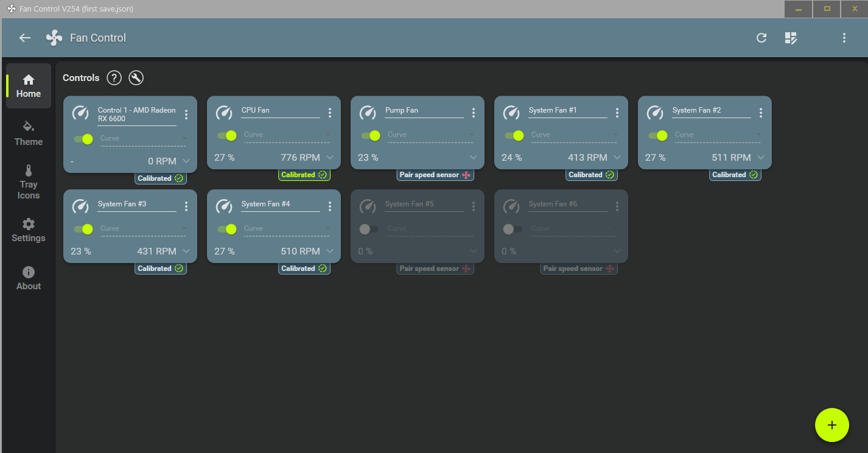
Task: Open three-dot menu on System Fan #1
Action: tap(617, 113)
